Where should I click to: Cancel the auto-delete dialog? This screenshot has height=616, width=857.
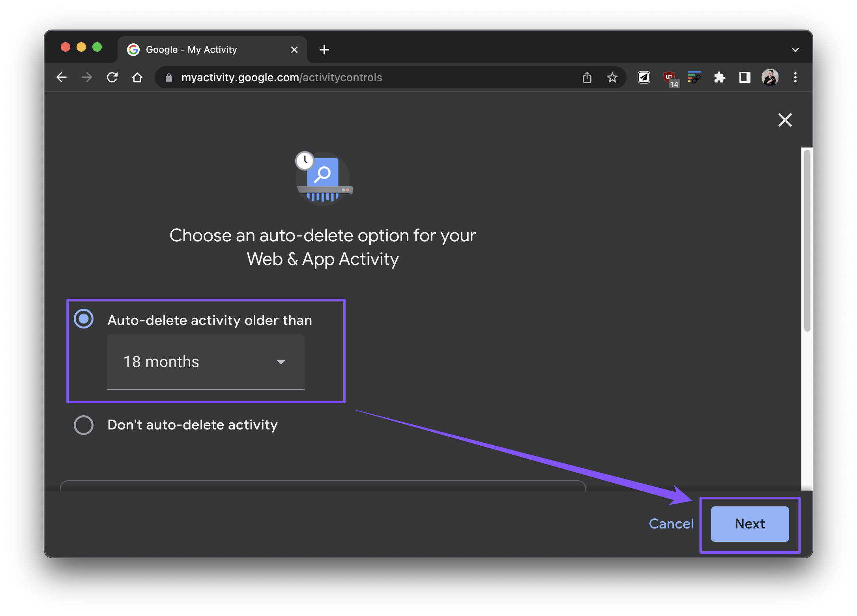(671, 524)
